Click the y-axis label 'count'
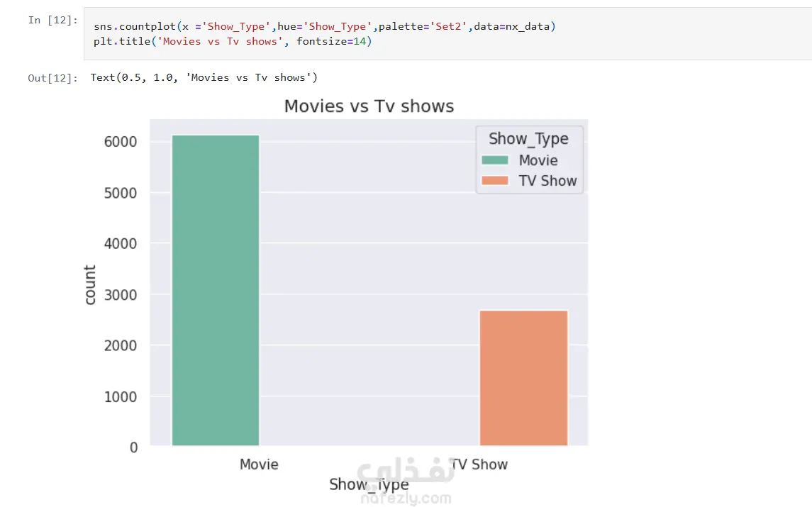812x507 pixels. 90,285
